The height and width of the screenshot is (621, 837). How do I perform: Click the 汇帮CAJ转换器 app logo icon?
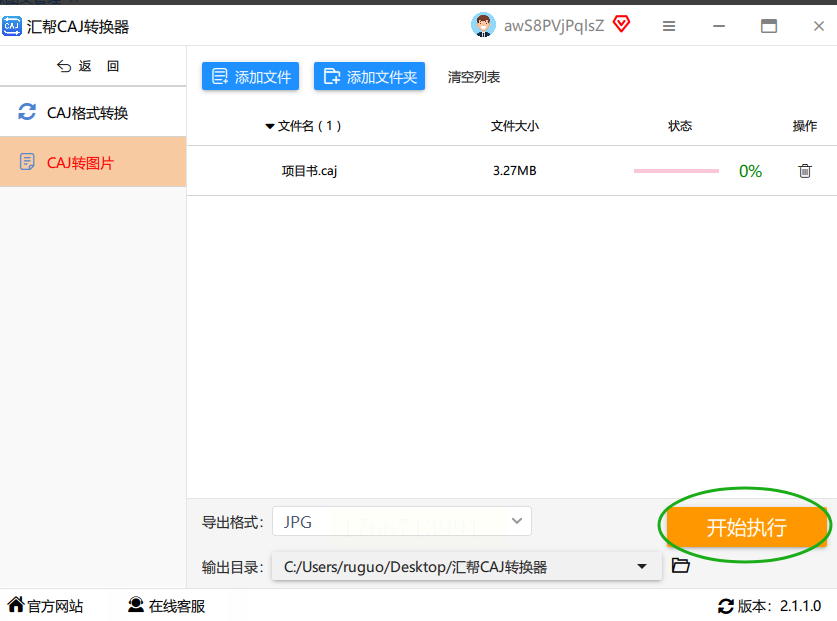click(12, 26)
